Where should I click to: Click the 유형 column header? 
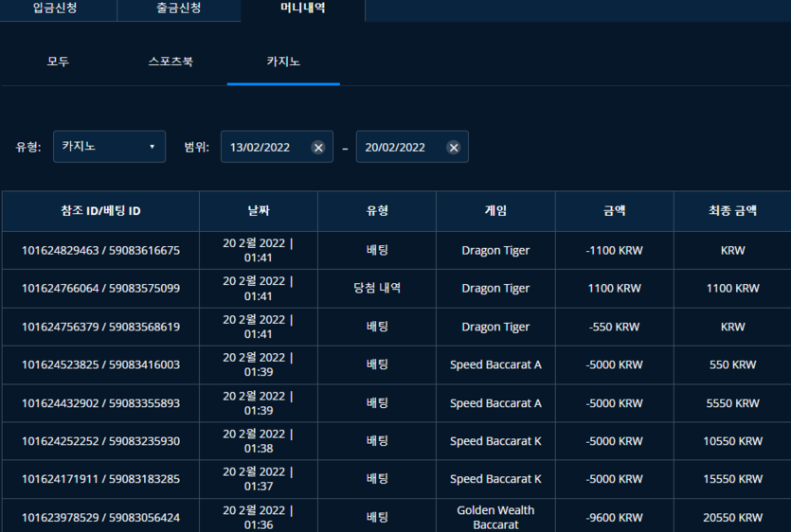pos(377,211)
